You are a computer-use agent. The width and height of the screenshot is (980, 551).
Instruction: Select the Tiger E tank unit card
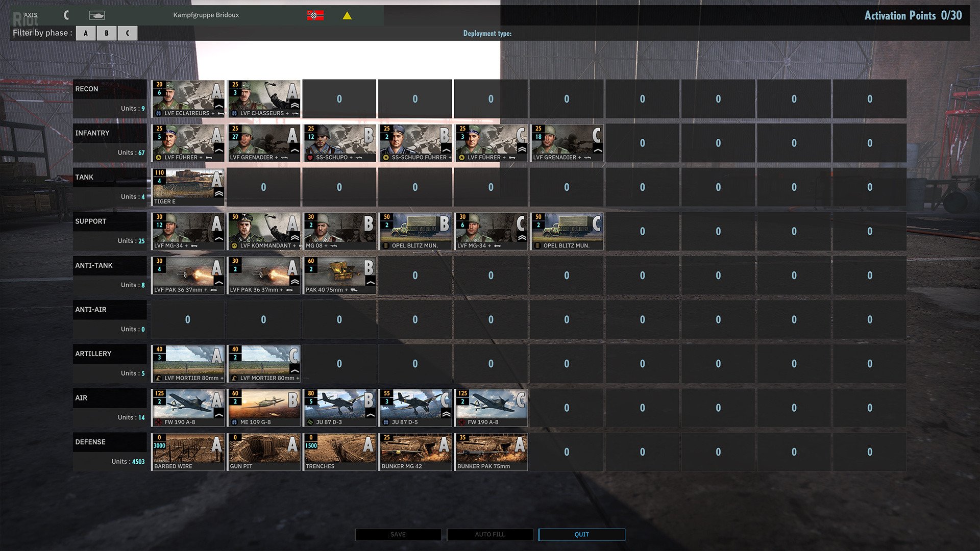point(187,187)
